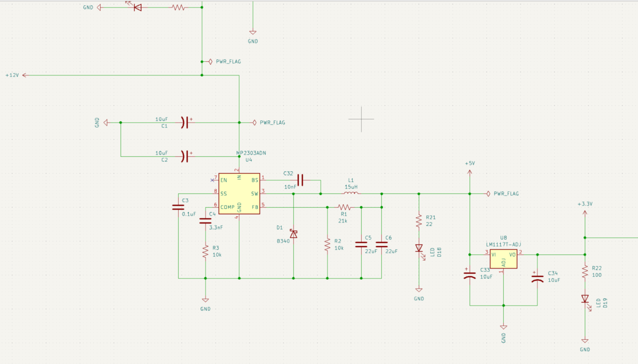Click the PWR_FLAG next to +5V rail
638x364 pixels.
click(x=488, y=194)
